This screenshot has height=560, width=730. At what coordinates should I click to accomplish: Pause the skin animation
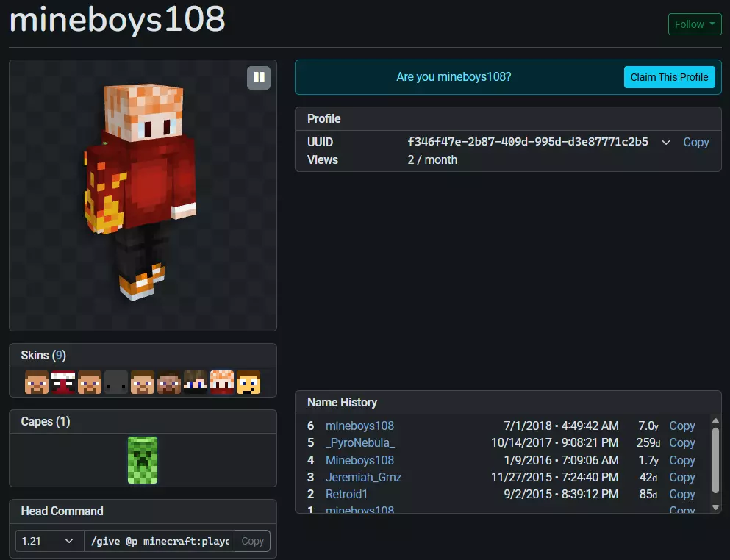click(259, 78)
